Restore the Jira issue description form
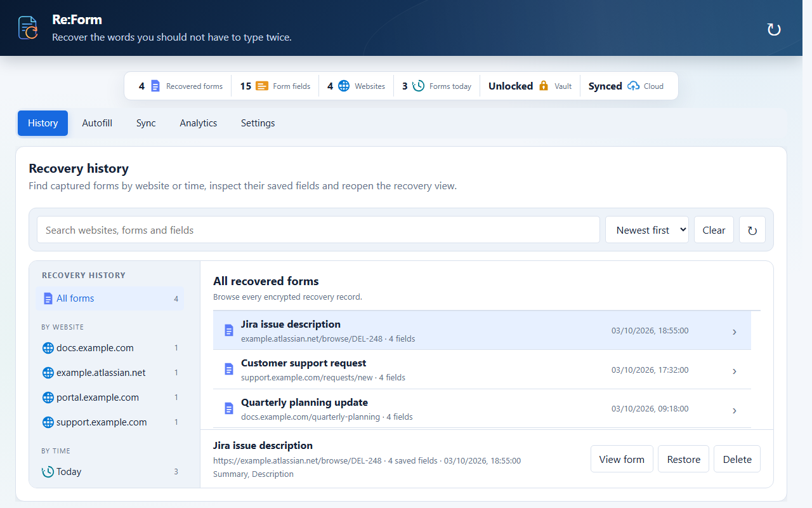812x508 pixels. (684, 459)
